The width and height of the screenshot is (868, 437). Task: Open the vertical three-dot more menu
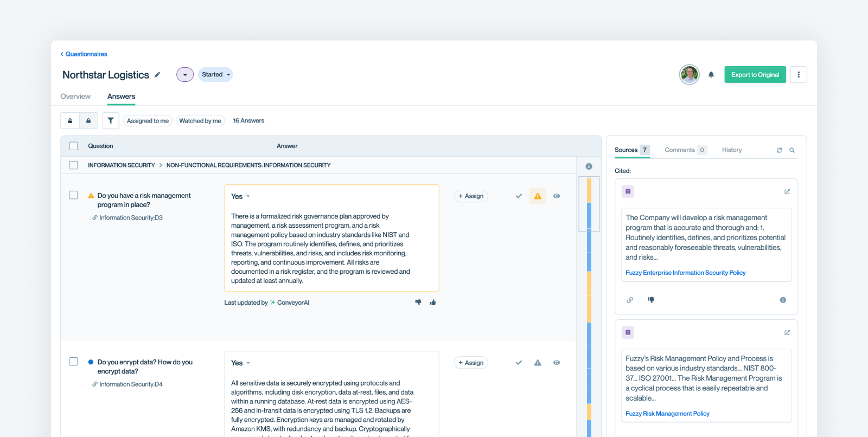[x=799, y=75]
